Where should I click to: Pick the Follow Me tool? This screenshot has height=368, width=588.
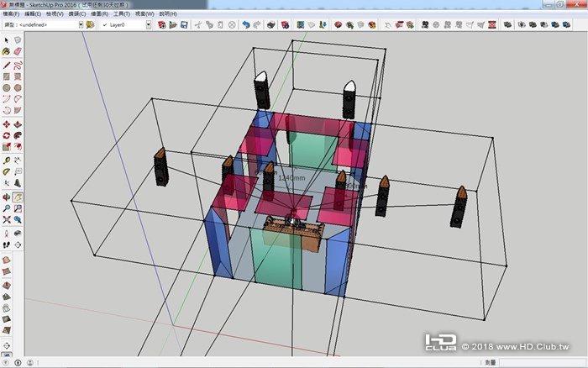click(x=18, y=135)
